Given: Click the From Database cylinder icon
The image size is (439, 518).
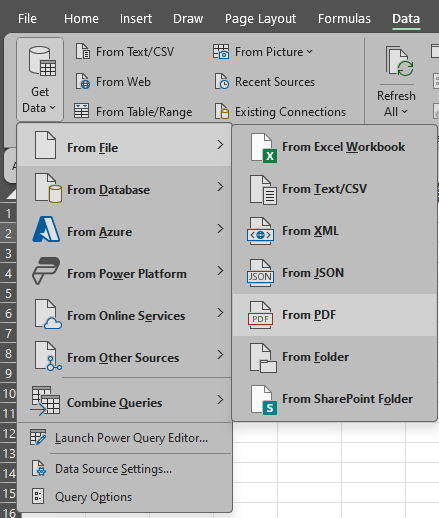Looking at the screenshot, I should click(48, 188).
